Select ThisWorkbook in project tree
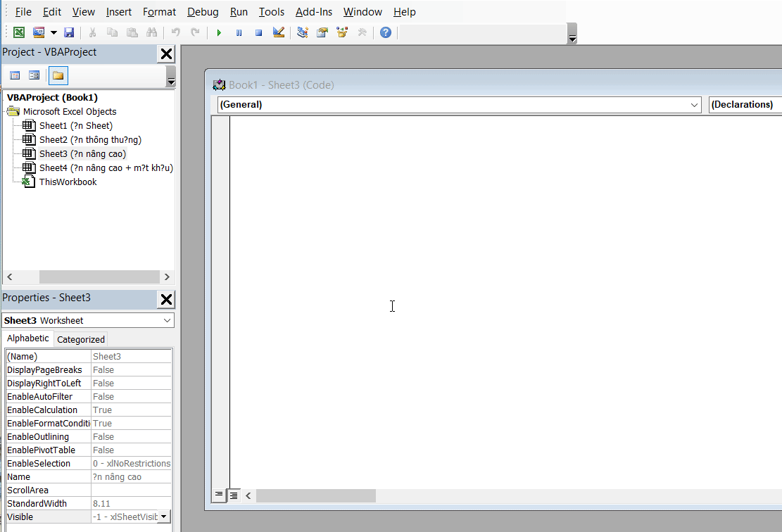 click(68, 182)
